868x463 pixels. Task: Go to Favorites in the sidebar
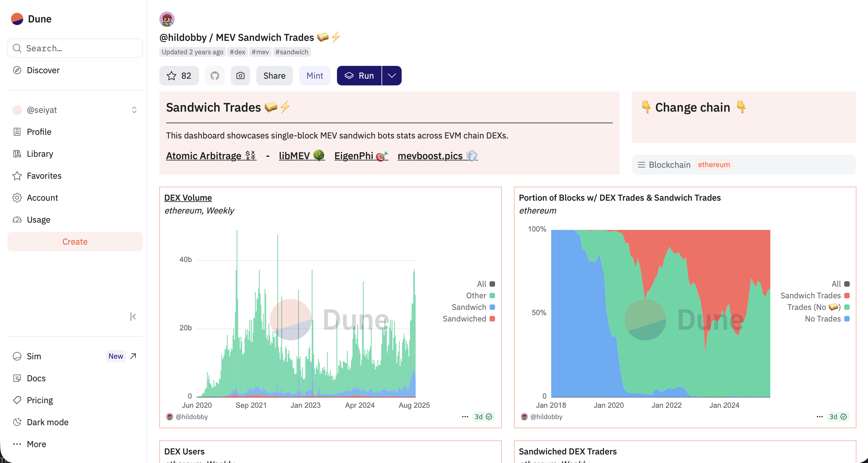pyautogui.click(x=44, y=176)
